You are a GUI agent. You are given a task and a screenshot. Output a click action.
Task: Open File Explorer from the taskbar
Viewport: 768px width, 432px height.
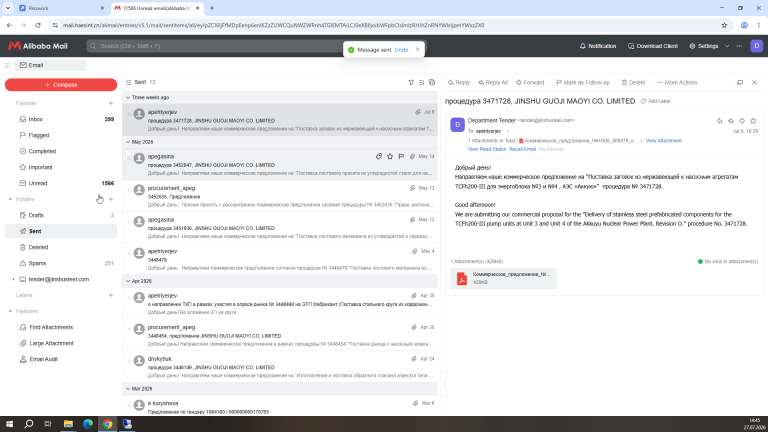(x=68, y=424)
